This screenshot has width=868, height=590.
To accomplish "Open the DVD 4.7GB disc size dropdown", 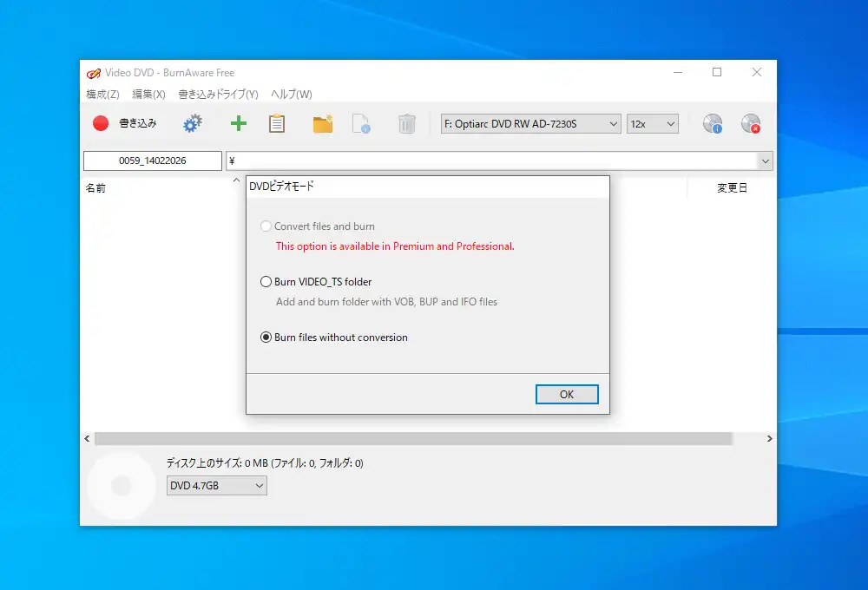I will coord(217,486).
